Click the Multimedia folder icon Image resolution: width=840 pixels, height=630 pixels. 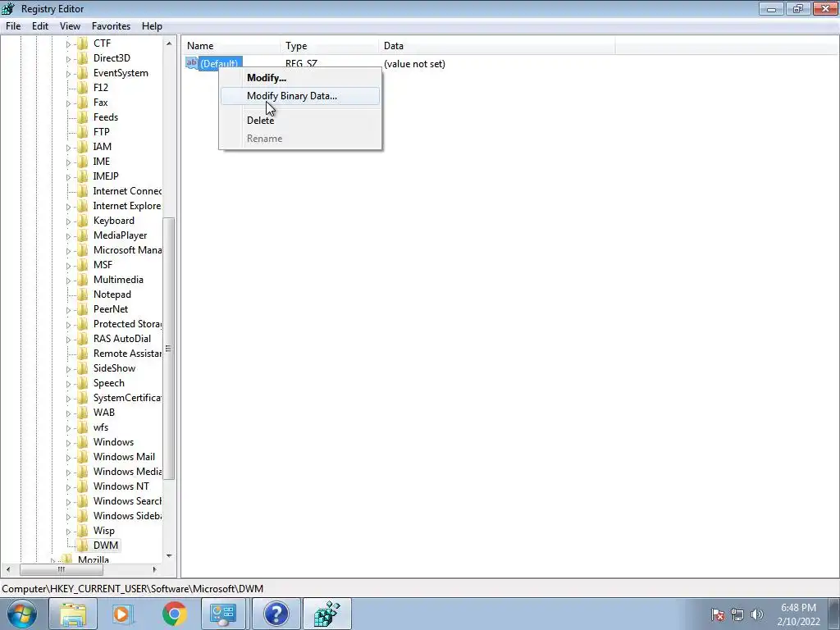pyautogui.click(x=83, y=280)
